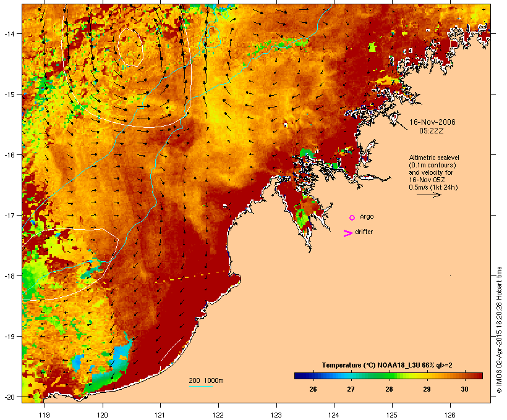Click the -15 latitude axis label
The height and width of the screenshot is (420, 507).
(x=9, y=94)
